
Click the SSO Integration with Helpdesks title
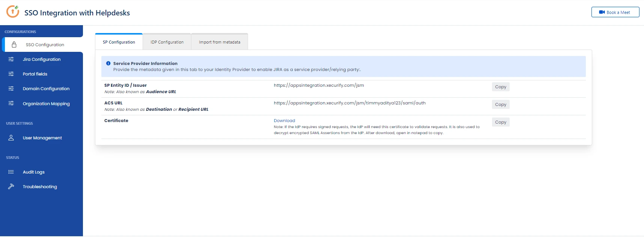(x=77, y=13)
